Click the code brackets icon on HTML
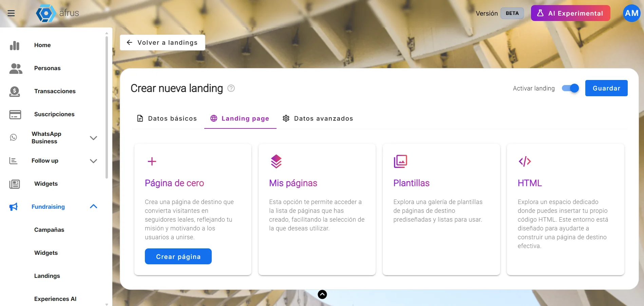This screenshot has height=306, width=644. pyautogui.click(x=525, y=161)
